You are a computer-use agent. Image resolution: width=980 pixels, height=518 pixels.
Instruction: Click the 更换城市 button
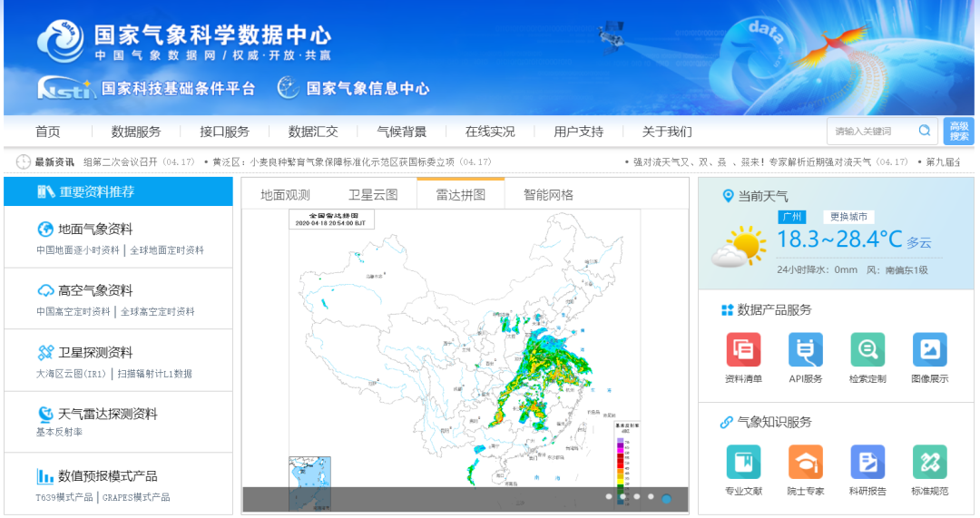(x=848, y=217)
